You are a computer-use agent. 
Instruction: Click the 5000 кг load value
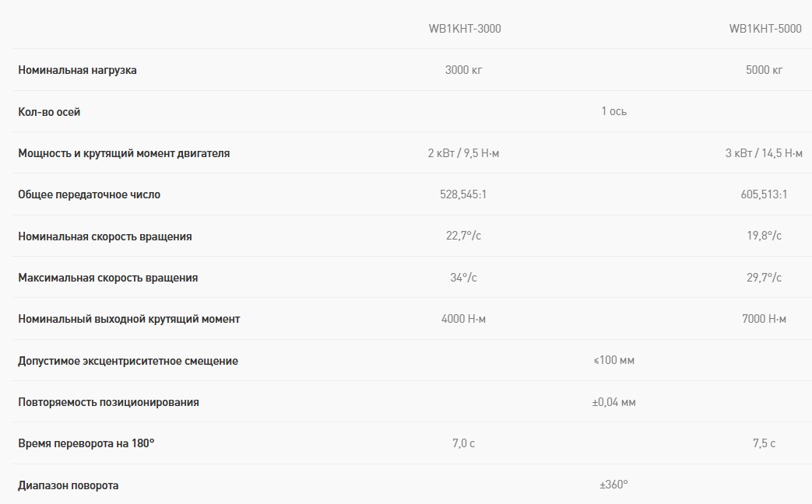coord(764,70)
